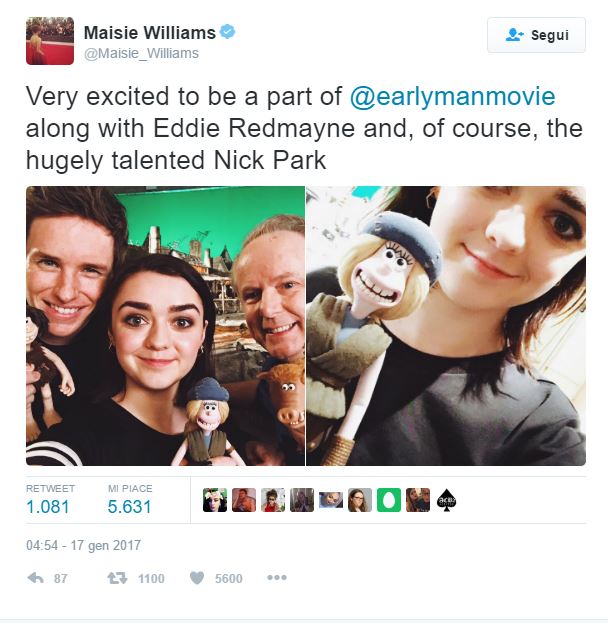Retweet using the arrows icon
The width and height of the screenshot is (608, 623).
(x=118, y=578)
